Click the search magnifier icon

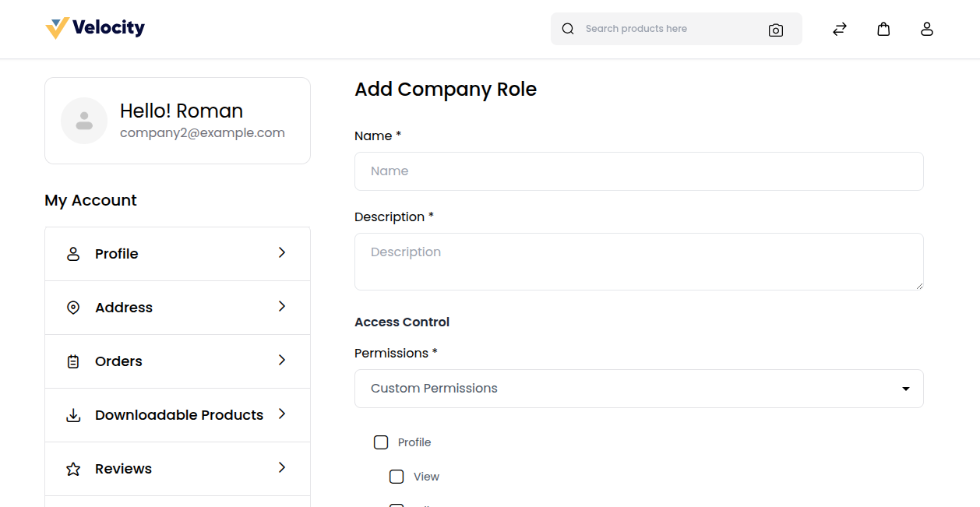click(568, 29)
